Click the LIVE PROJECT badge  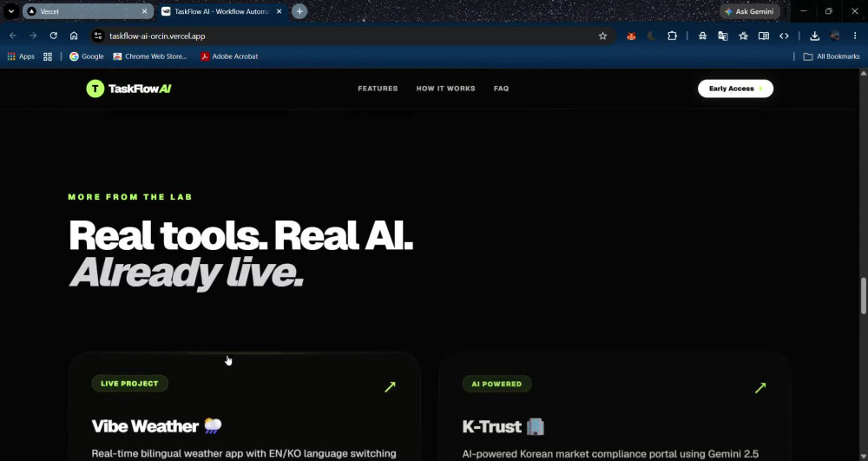coord(129,384)
